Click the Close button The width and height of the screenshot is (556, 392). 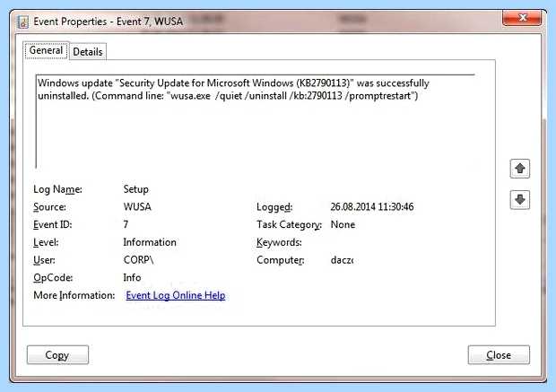[x=499, y=354]
